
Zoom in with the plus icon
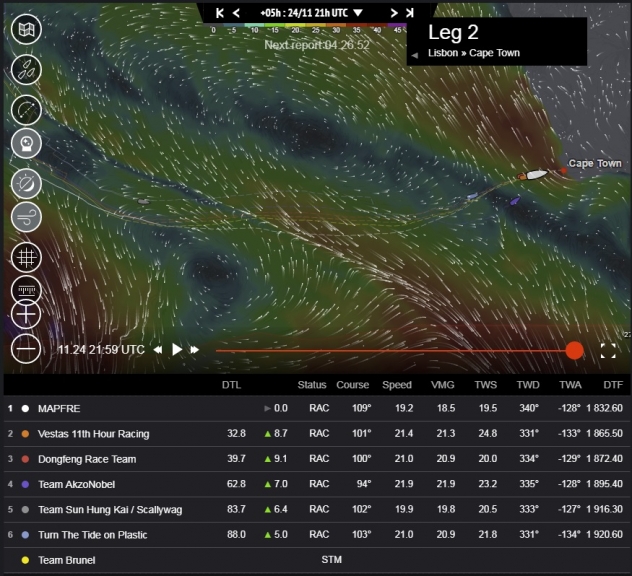(26, 314)
